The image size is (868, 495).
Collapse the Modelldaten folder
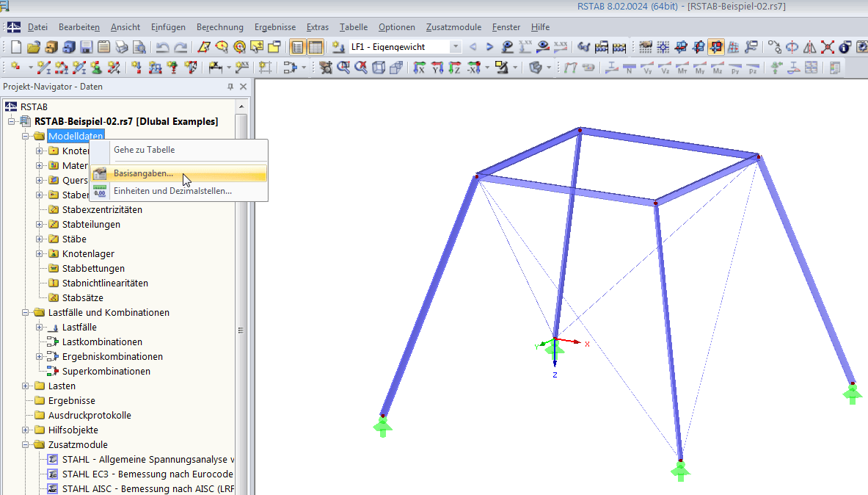point(25,137)
